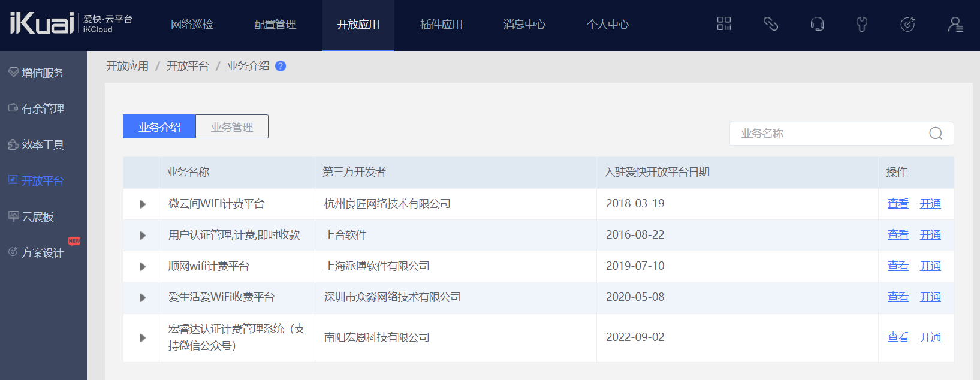Click 开通 for 南阳宏恩科技有限公司 row

(x=930, y=337)
